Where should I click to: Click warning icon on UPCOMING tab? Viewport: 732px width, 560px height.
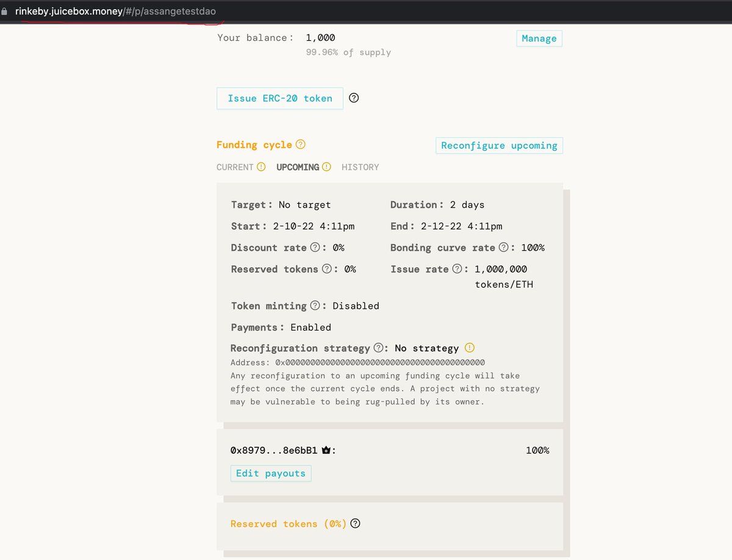tap(326, 167)
